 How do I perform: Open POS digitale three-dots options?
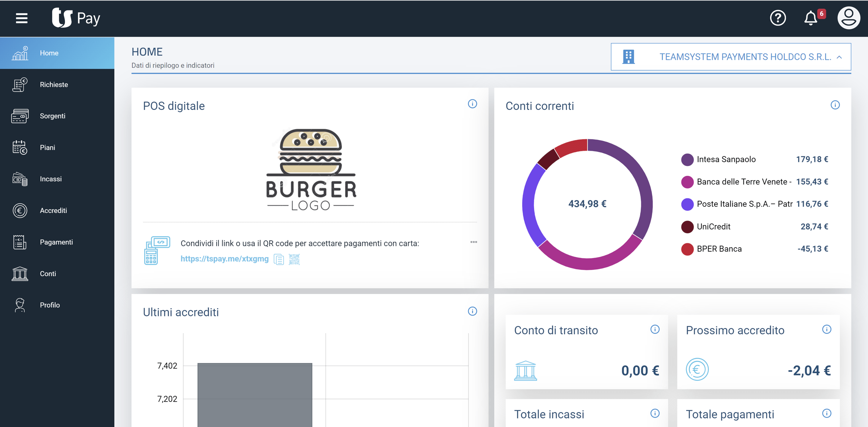point(474,242)
